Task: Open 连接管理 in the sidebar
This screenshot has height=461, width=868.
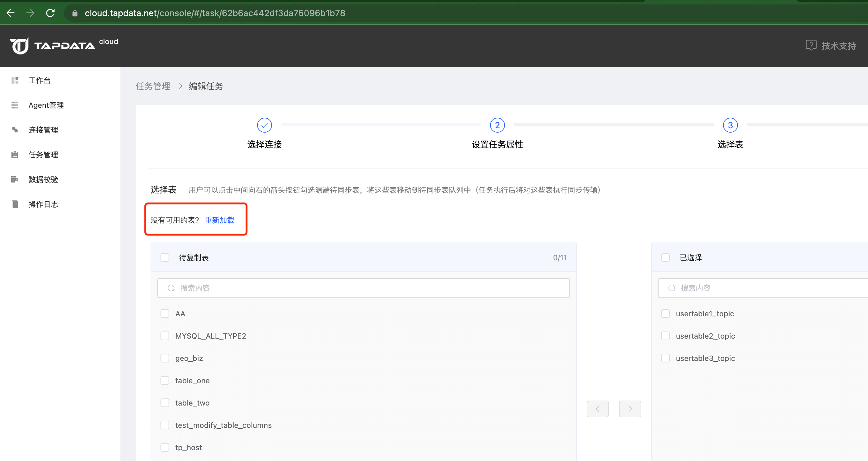Action: [x=43, y=130]
